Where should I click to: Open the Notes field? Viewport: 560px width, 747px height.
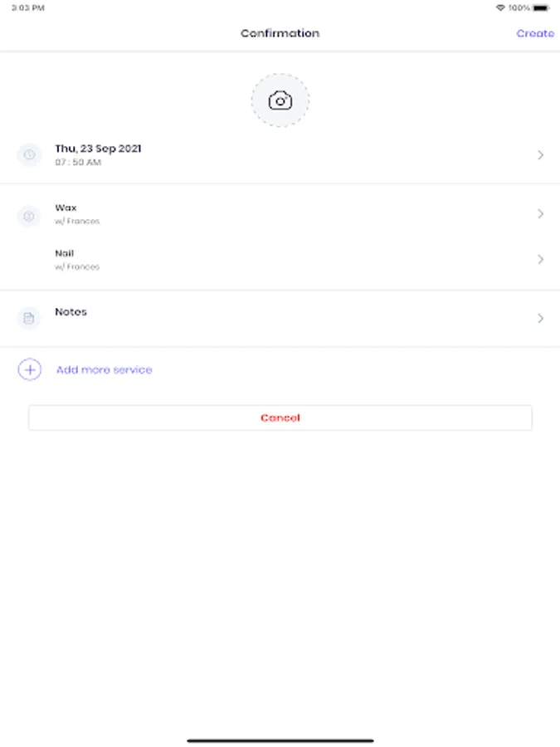[x=71, y=312]
